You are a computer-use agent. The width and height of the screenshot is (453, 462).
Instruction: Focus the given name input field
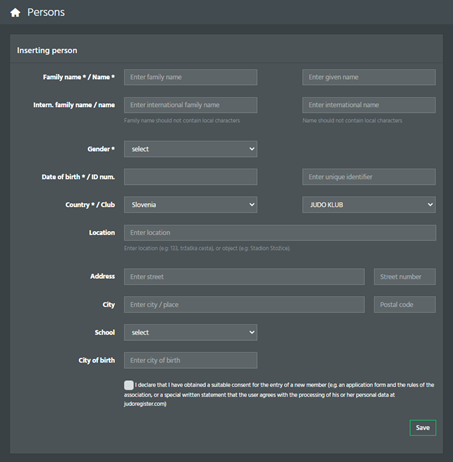[369, 77]
